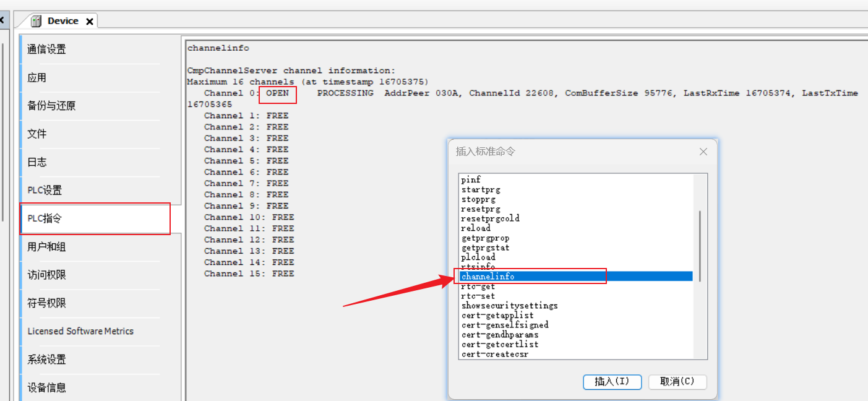Go to the 文件 tab

pyautogui.click(x=37, y=134)
